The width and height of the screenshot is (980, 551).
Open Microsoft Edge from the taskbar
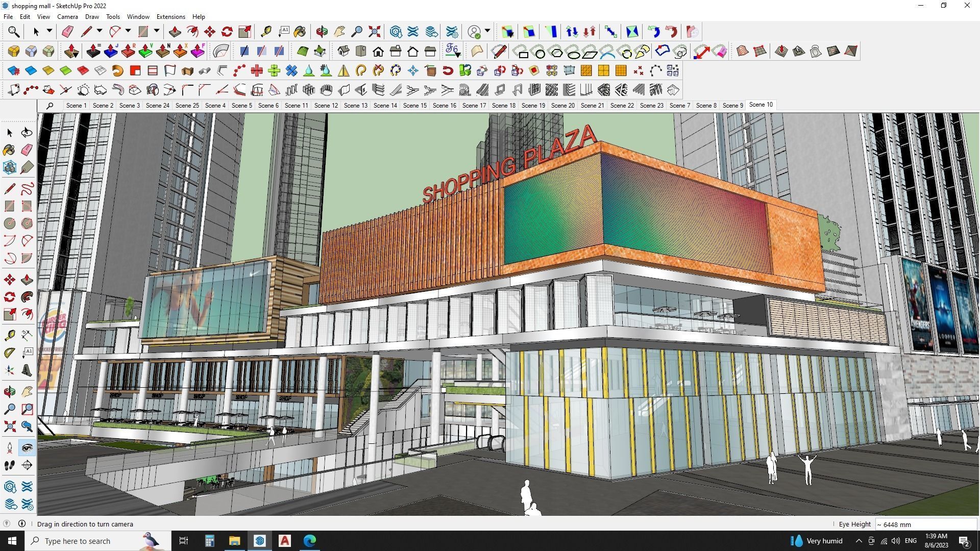pyautogui.click(x=310, y=541)
